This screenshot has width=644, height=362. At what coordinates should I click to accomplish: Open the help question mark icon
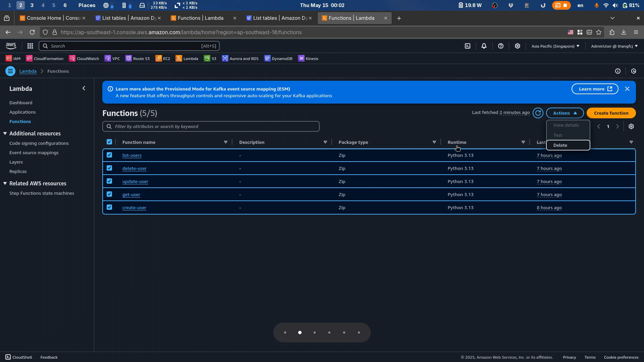501,46
